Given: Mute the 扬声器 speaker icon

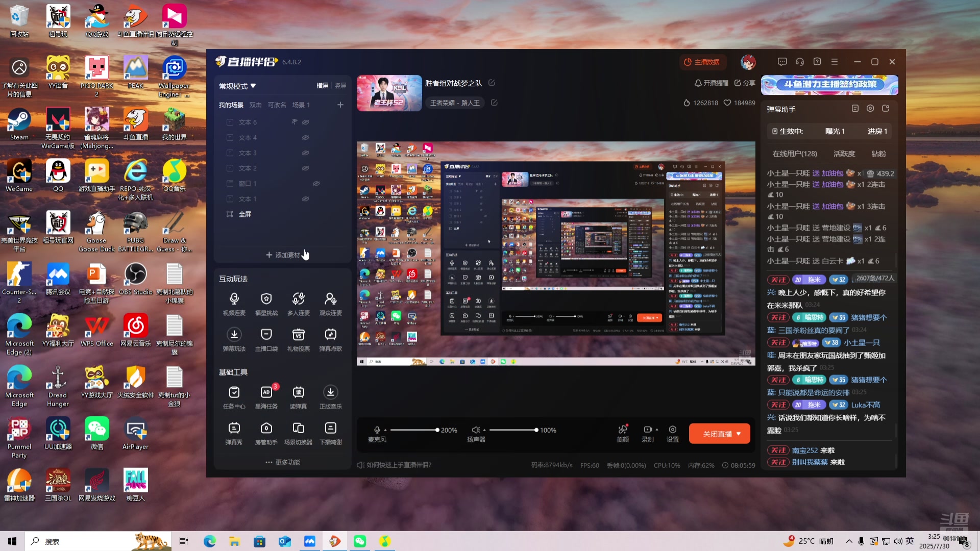Looking at the screenshot, I should tap(475, 430).
